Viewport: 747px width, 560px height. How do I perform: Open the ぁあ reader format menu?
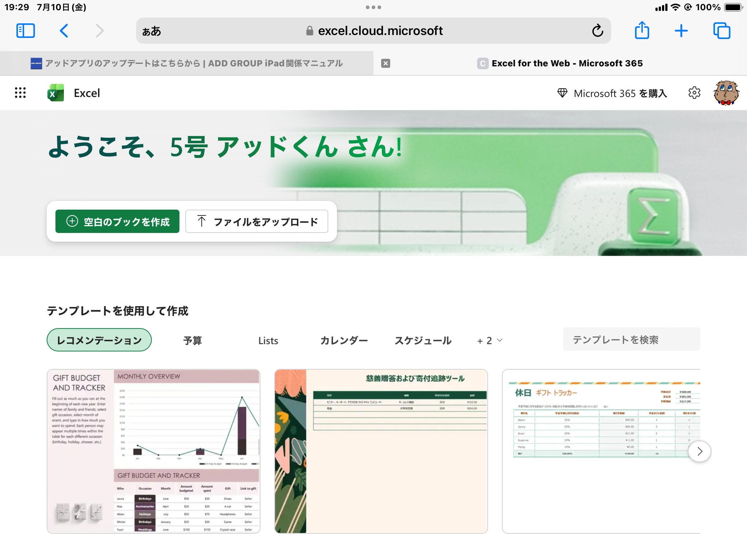(x=151, y=31)
